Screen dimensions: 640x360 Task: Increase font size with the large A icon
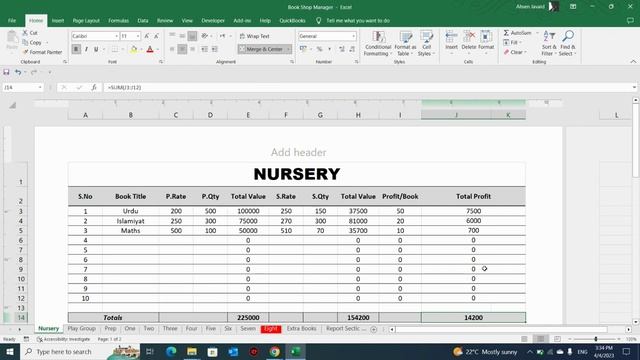(147, 36)
